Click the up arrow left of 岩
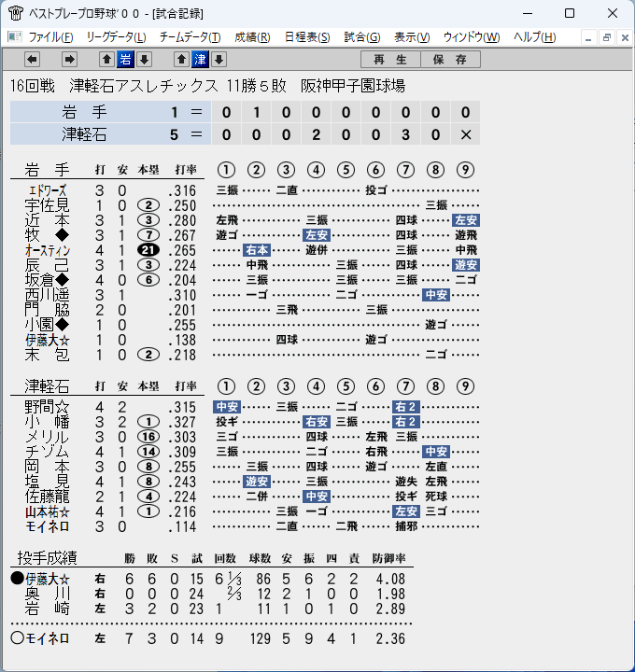This screenshot has height=672, width=635. [x=106, y=59]
